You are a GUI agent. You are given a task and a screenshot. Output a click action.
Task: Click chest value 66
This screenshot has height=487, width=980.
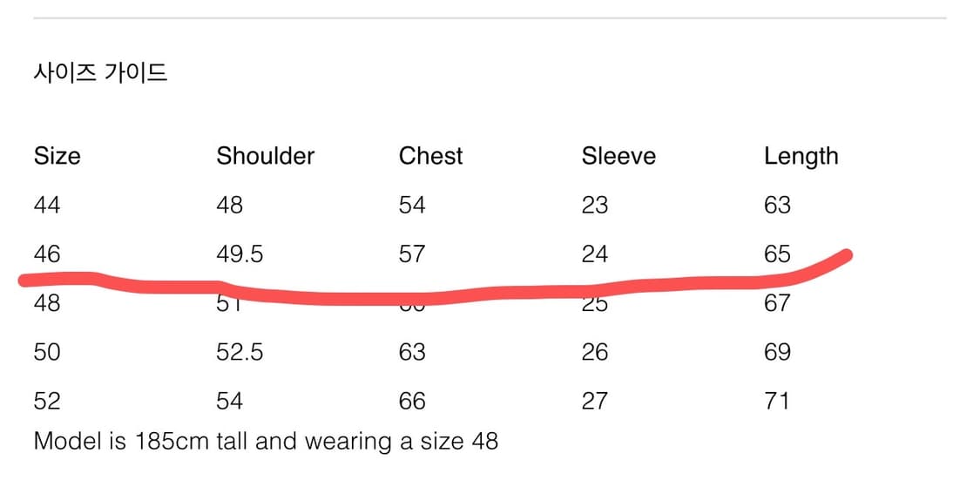pos(412,401)
